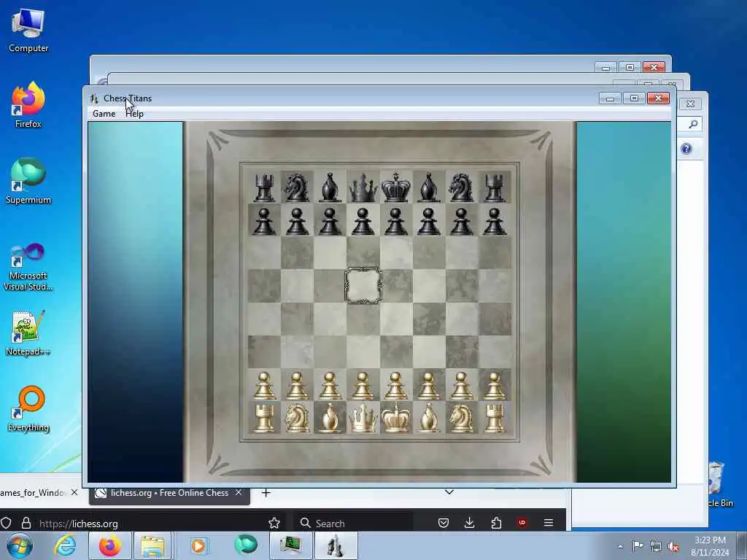The image size is (747, 560).
Task: Open the Firefox hamburger application menu
Action: click(549, 523)
